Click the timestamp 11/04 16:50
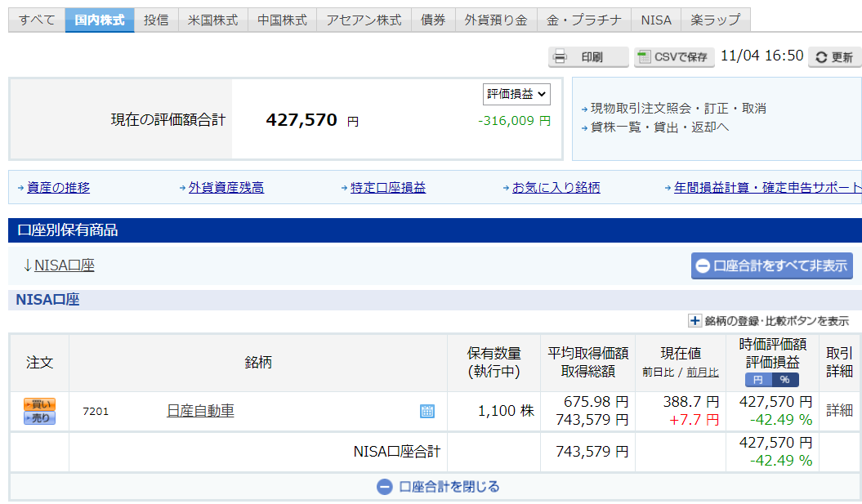The width and height of the screenshot is (862, 504). click(x=762, y=56)
